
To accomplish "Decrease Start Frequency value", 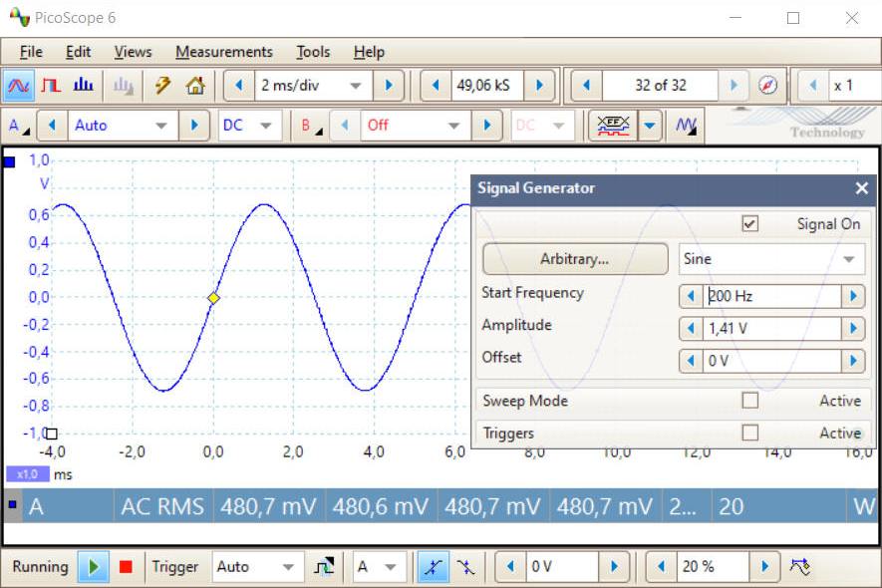I will [x=691, y=296].
